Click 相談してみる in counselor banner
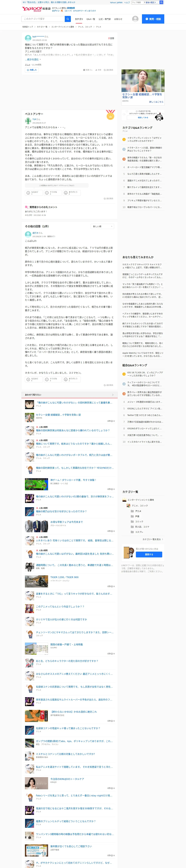The image size is (186, 868). click(143, 118)
